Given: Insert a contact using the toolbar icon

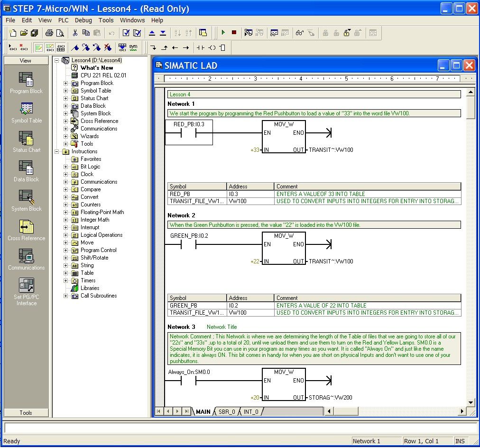Looking at the screenshot, I should click(201, 47).
